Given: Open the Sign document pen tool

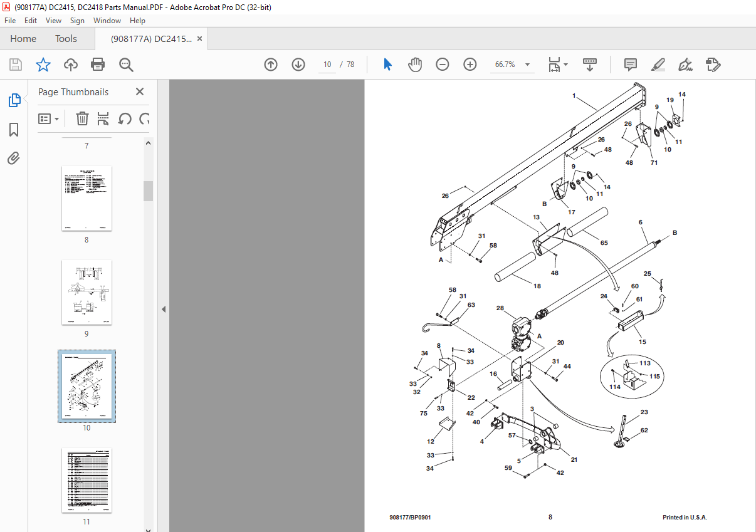Looking at the screenshot, I should (x=685, y=65).
